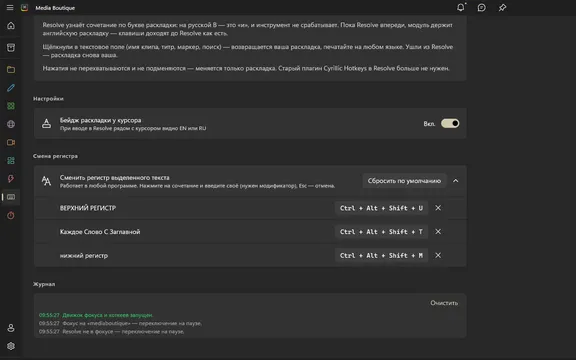Open notifications bell

(x=461, y=7)
